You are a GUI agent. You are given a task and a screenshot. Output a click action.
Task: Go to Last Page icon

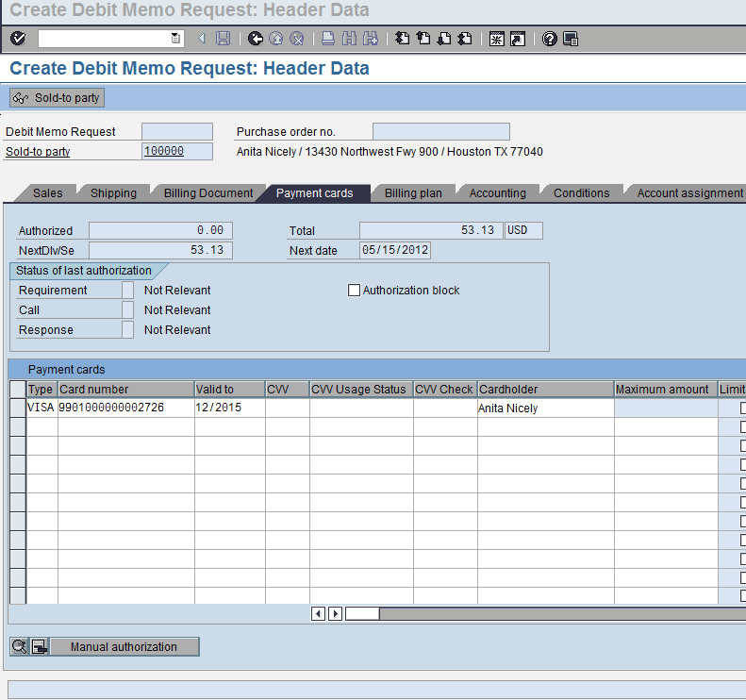click(x=465, y=39)
